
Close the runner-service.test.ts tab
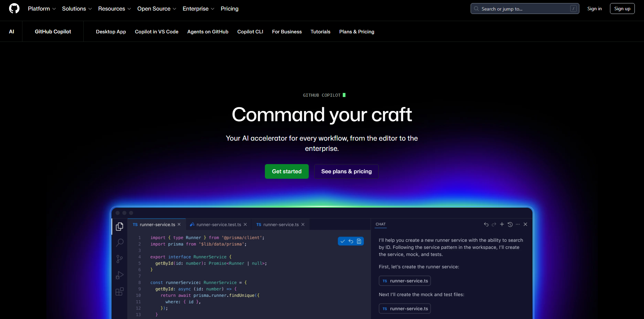[x=245, y=224]
